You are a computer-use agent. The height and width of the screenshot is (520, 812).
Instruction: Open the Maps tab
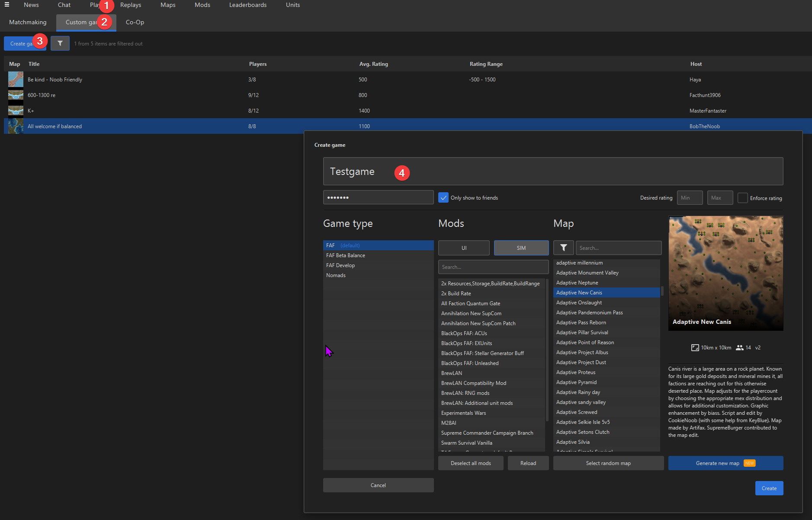(x=168, y=5)
